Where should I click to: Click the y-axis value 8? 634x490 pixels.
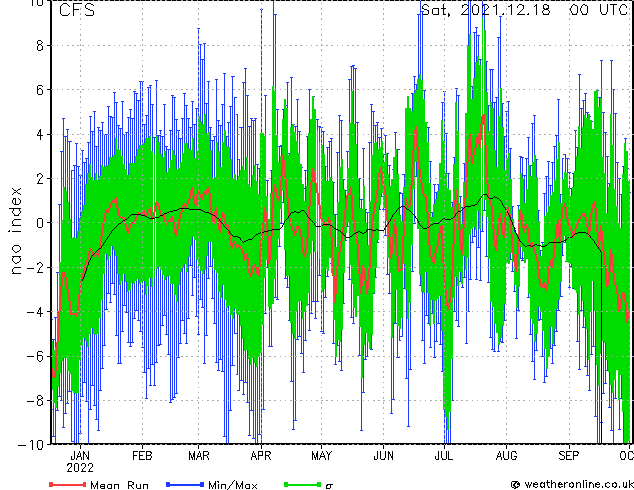pyautogui.click(x=40, y=46)
